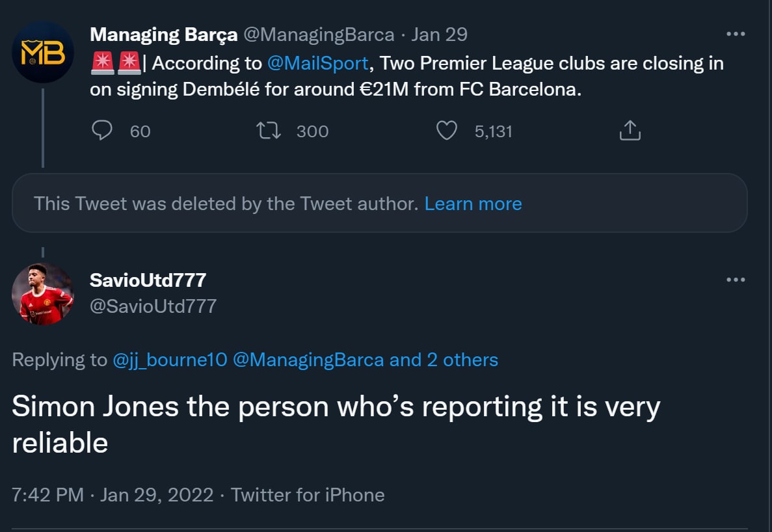Screen dimensions: 772x532
Task: Retweet the Dembélé transfer tweet
Action: (x=269, y=131)
